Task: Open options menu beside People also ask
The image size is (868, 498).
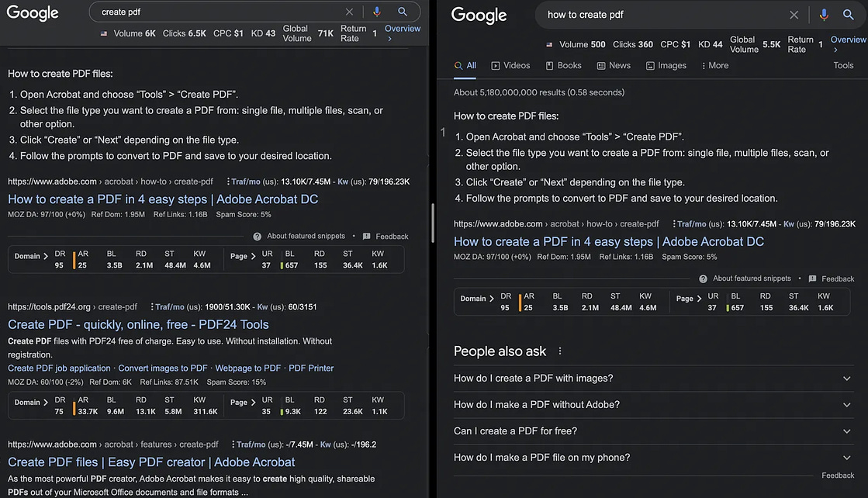Action: [560, 351]
